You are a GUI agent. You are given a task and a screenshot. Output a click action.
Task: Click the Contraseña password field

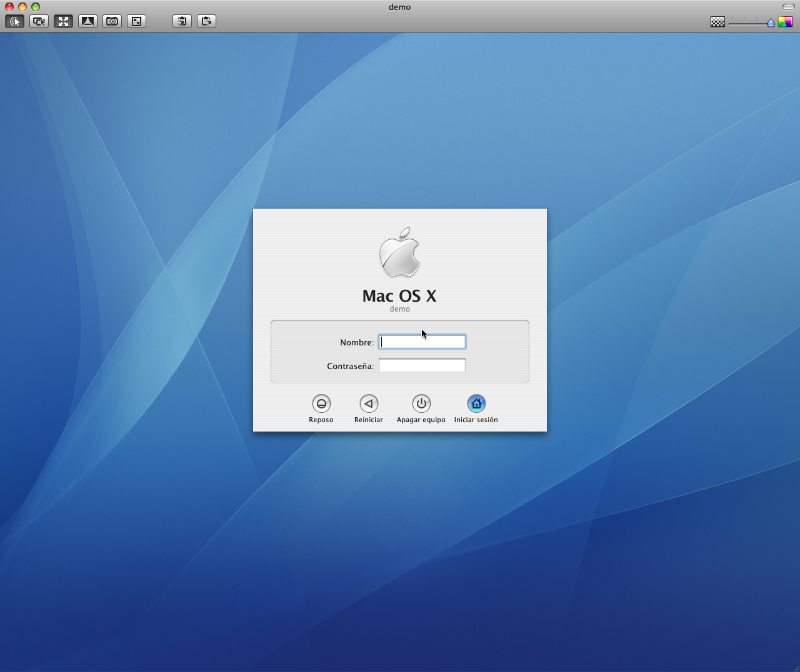[x=422, y=365]
